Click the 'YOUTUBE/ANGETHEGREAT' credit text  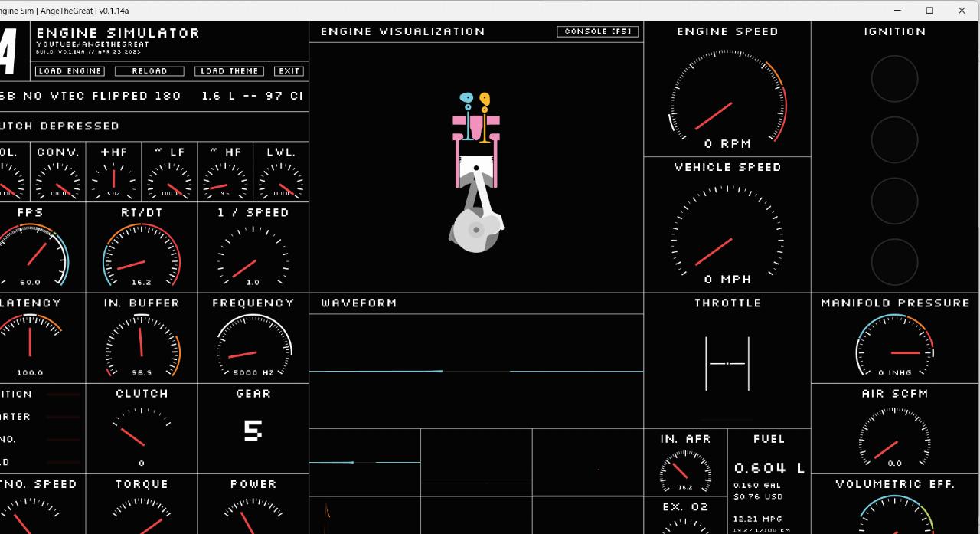click(93, 44)
